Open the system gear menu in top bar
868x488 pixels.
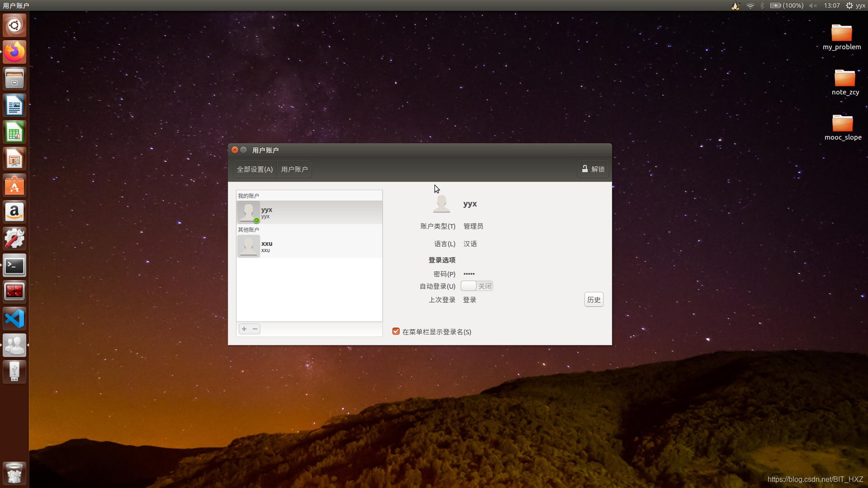coord(849,5)
